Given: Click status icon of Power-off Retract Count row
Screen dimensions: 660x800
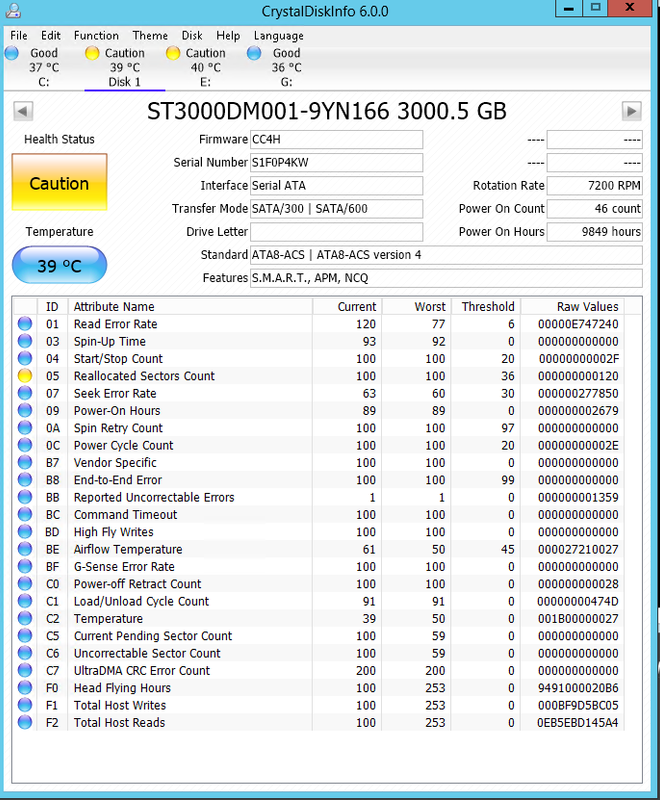Looking at the screenshot, I should click(24, 584).
